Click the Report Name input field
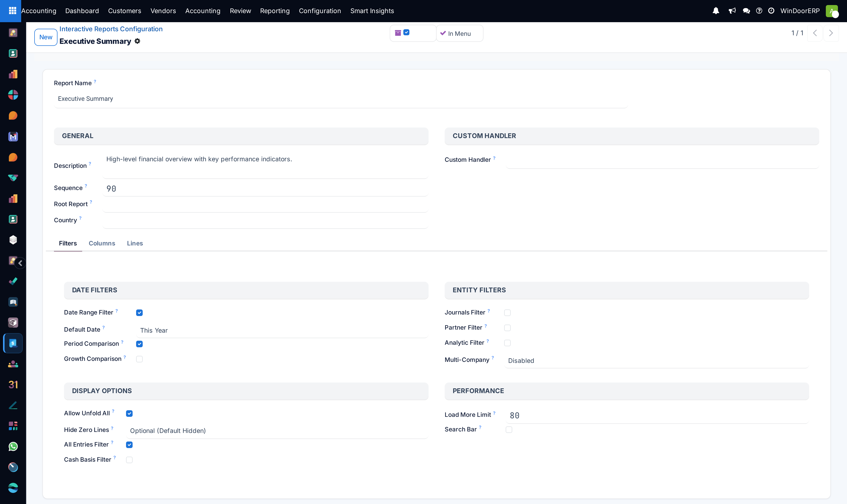 (341, 99)
